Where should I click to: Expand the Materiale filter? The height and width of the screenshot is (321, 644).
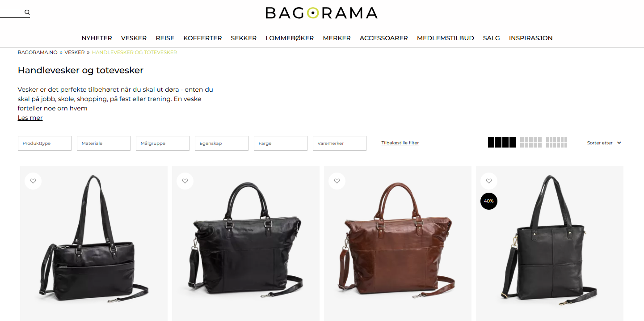click(x=104, y=144)
